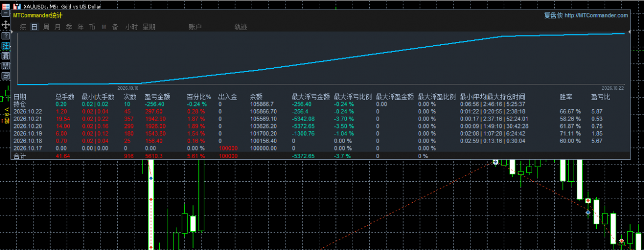Click the 总手数 column header

coord(65,97)
